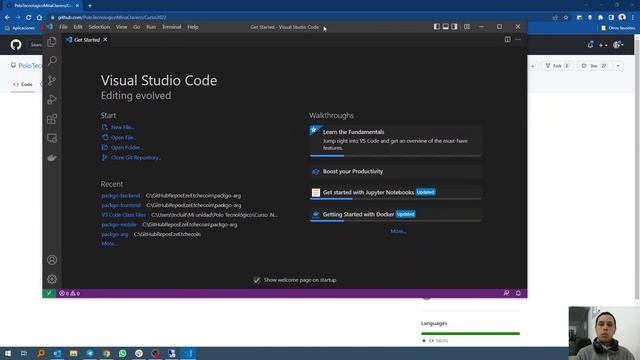This screenshot has width=640, height=360.
Task: Click the notifications bell in status bar
Action: point(518,293)
